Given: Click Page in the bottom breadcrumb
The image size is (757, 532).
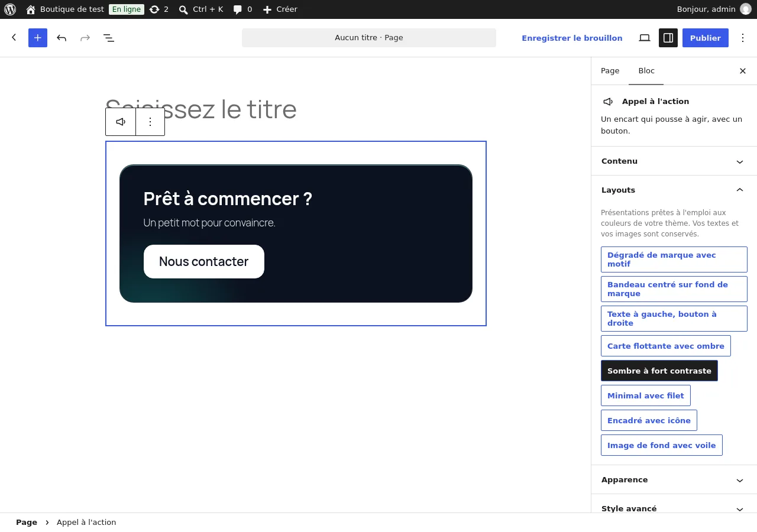Looking at the screenshot, I should (27, 523).
